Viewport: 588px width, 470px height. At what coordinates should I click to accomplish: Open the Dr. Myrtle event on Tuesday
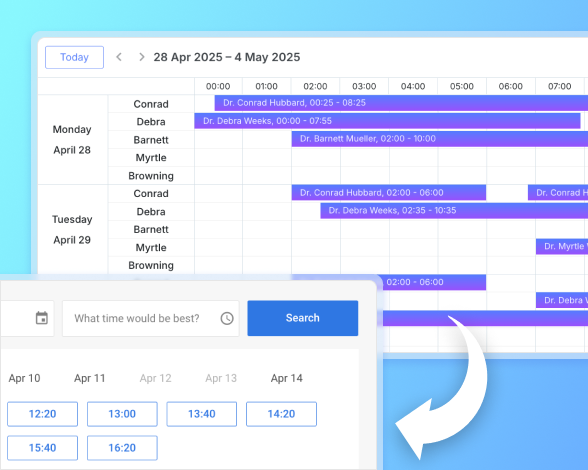tap(562, 246)
